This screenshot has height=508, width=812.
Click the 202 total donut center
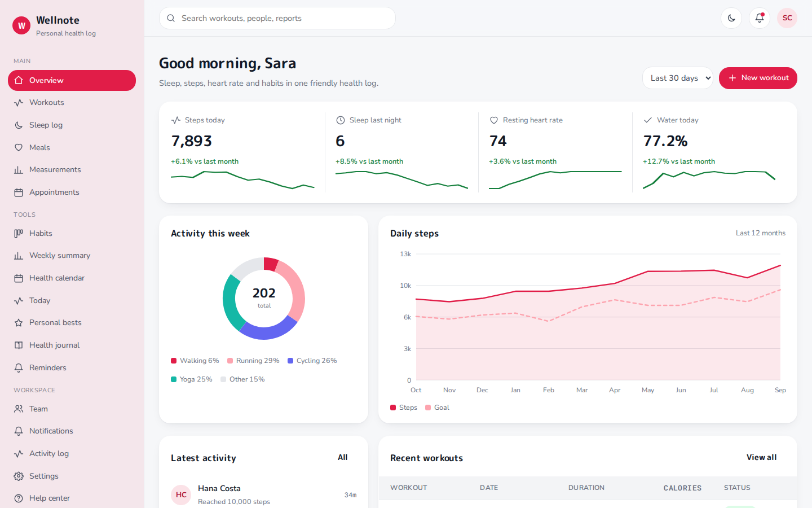tap(264, 297)
